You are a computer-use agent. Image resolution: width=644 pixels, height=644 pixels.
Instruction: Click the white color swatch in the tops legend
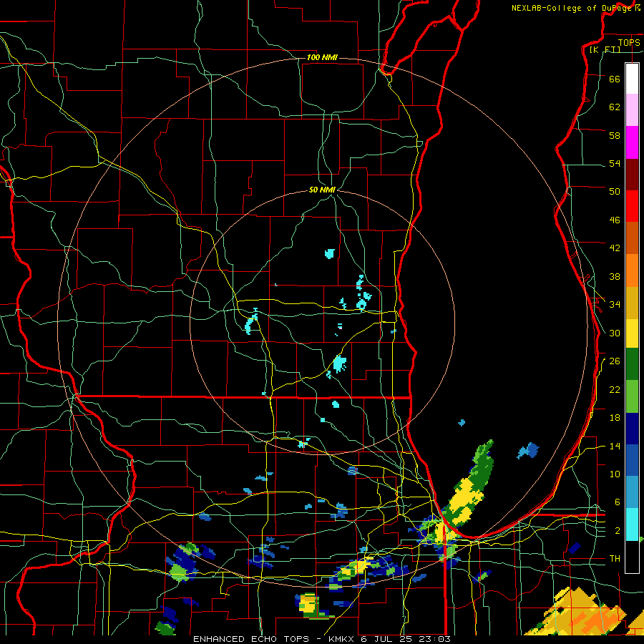[x=632, y=79]
